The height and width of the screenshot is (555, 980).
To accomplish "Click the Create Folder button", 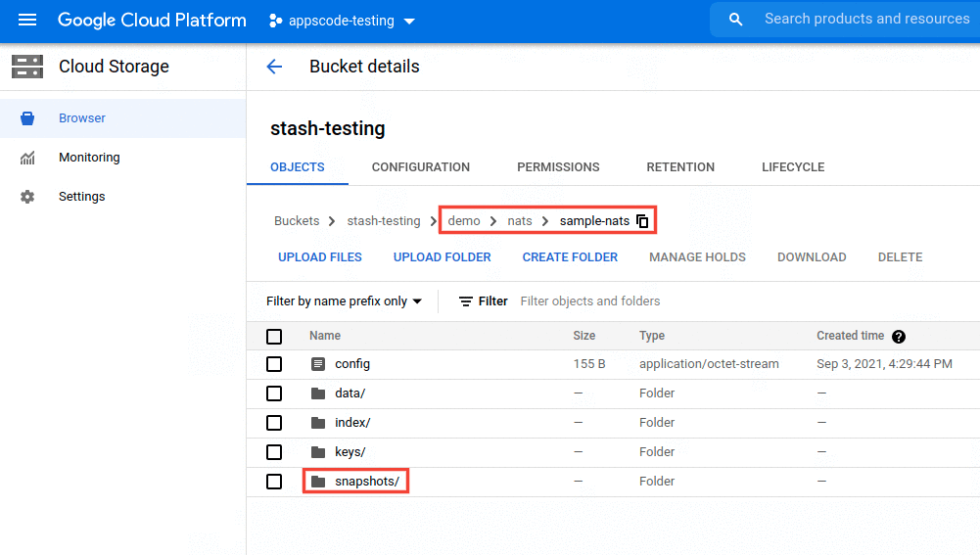I will click(570, 257).
